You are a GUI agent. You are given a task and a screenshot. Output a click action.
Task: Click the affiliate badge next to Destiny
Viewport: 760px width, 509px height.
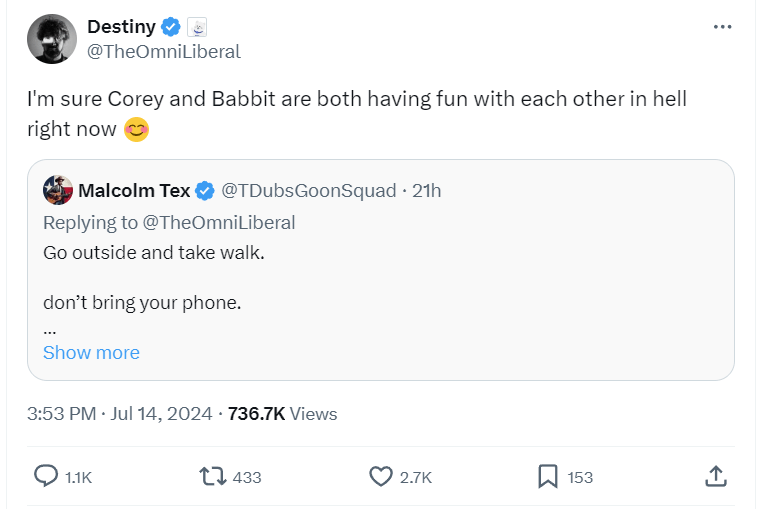point(197,27)
